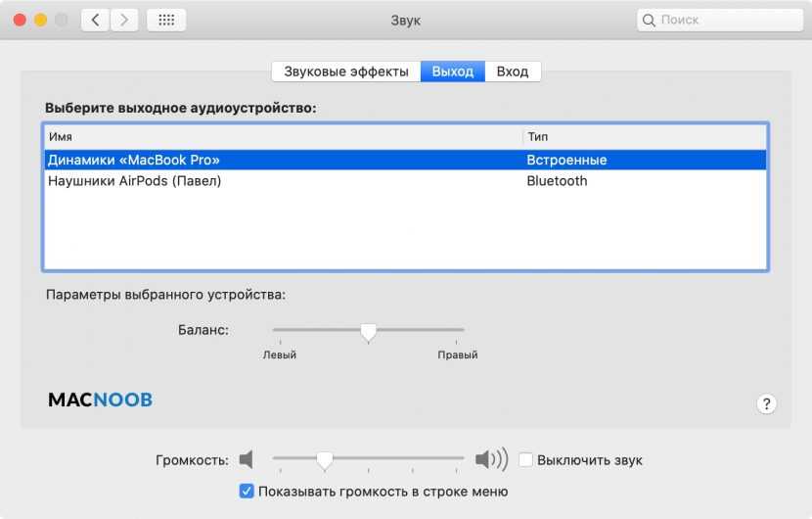The width and height of the screenshot is (812, 519).
Task: Switch to the «Звуковые эффекты» tab
Action: pyautogui.click(x=346, y=71)
